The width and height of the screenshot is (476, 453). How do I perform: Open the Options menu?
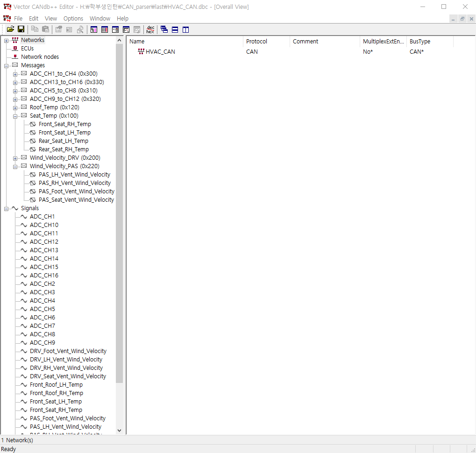tap(73, 19)
